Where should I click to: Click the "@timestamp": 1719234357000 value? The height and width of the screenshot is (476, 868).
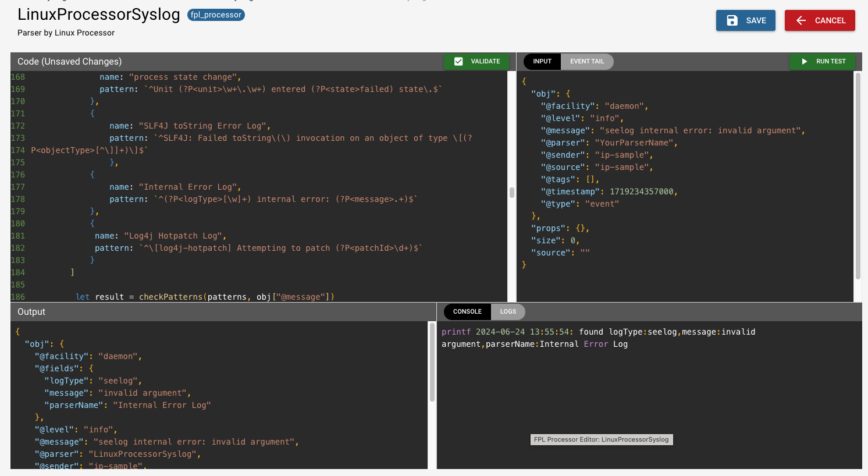pyautogui.click(x=642, y=191)
